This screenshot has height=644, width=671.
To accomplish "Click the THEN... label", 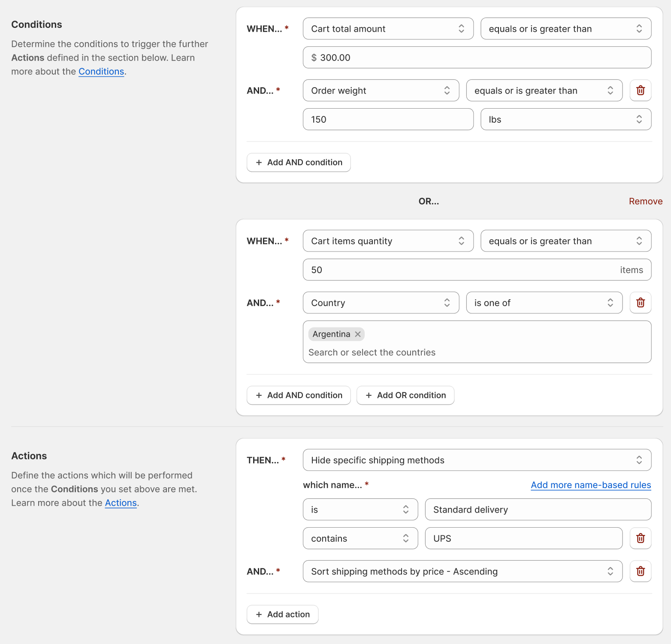I will coord(263,460).
